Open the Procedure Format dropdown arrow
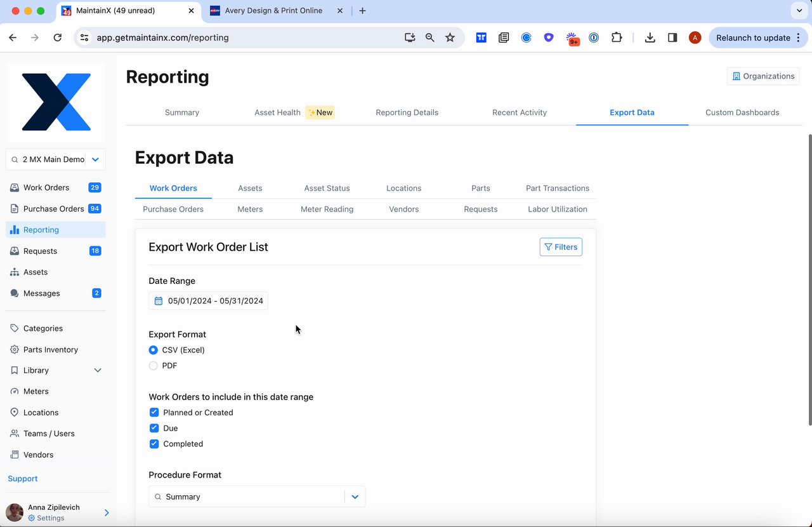812x527 pixels. coord(355,497)
